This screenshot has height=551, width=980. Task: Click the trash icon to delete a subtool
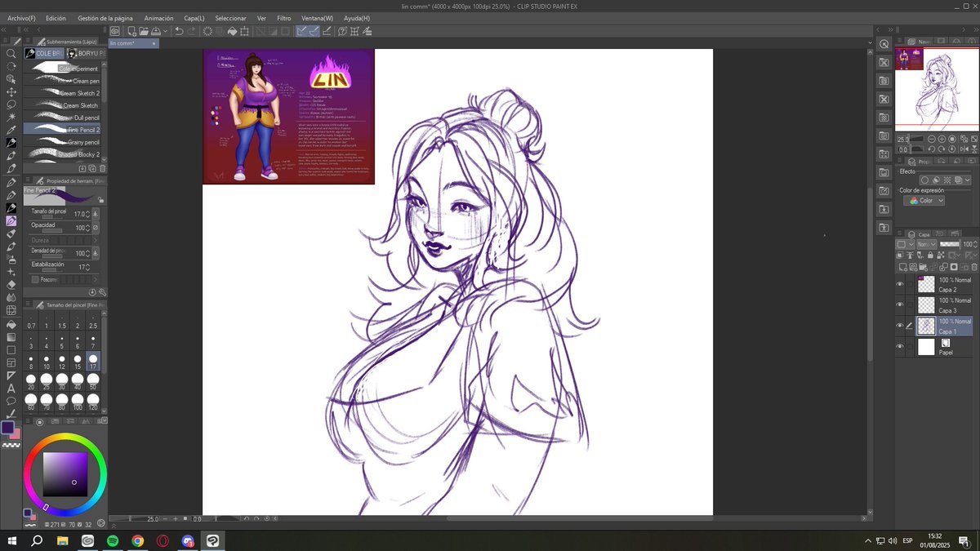point(102,167)
